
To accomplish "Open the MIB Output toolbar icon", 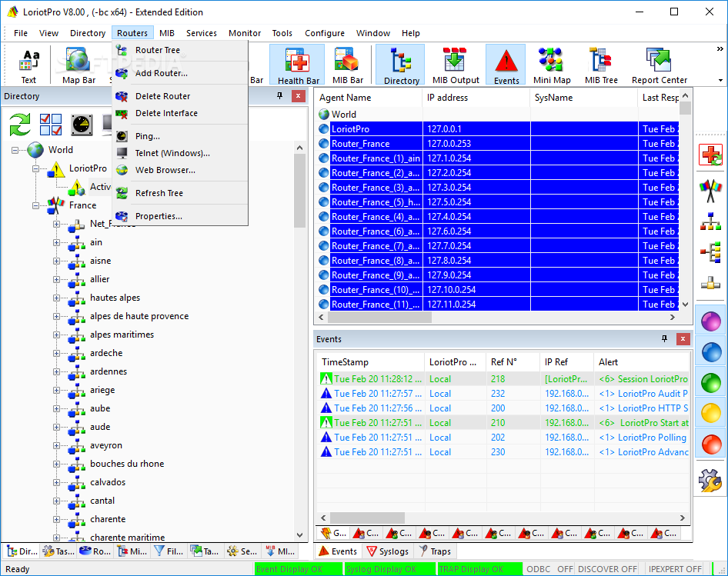I will (456, 65).
